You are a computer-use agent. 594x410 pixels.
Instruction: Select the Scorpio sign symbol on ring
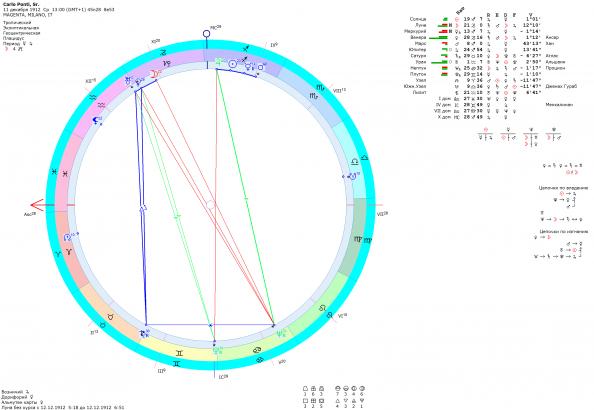tap(314, 96)
